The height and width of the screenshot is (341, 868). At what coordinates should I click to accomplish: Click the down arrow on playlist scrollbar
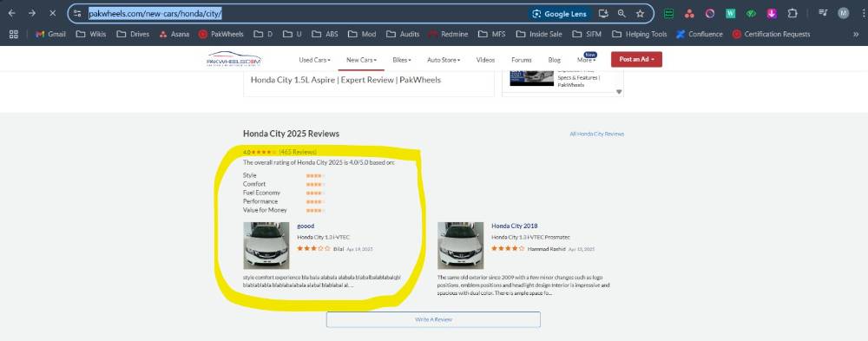(619, 92)
